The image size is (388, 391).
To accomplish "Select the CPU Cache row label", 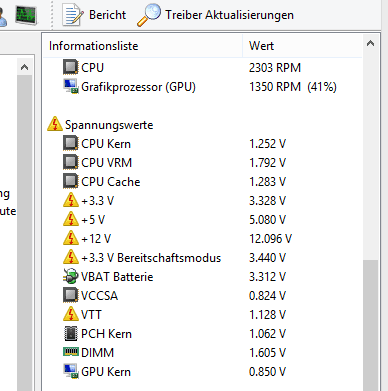I will 111,182.
